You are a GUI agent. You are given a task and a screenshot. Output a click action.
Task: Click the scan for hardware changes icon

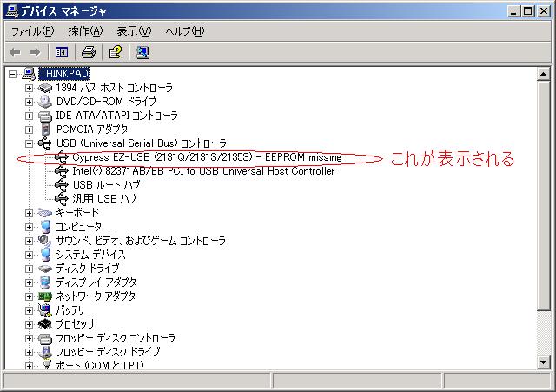(142, 52)
